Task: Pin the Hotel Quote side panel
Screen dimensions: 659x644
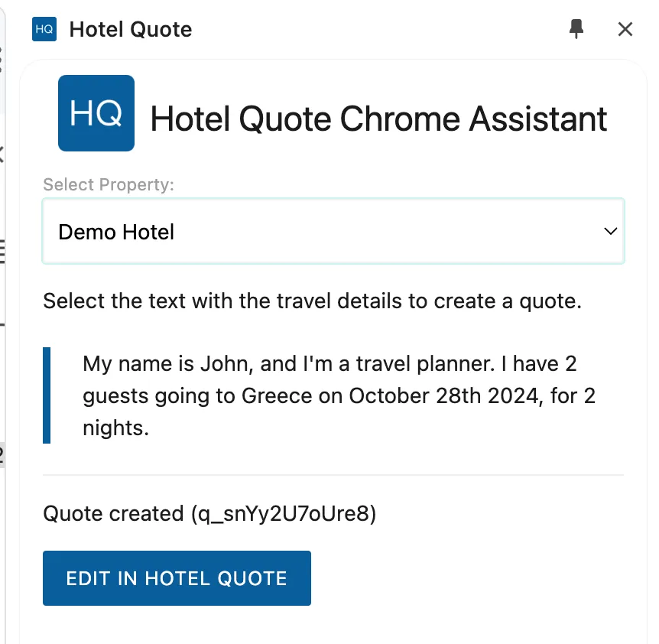Action: [576, 29]
